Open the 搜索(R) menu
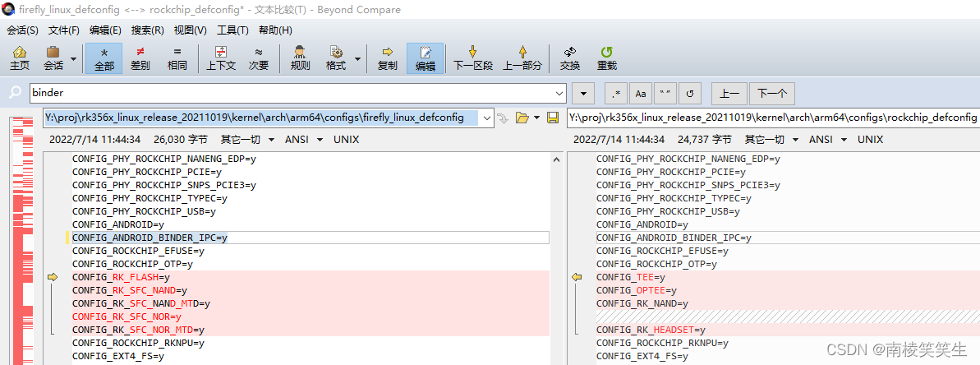The height and width of the screenshot is (365, 980). (x=148, y=30)
